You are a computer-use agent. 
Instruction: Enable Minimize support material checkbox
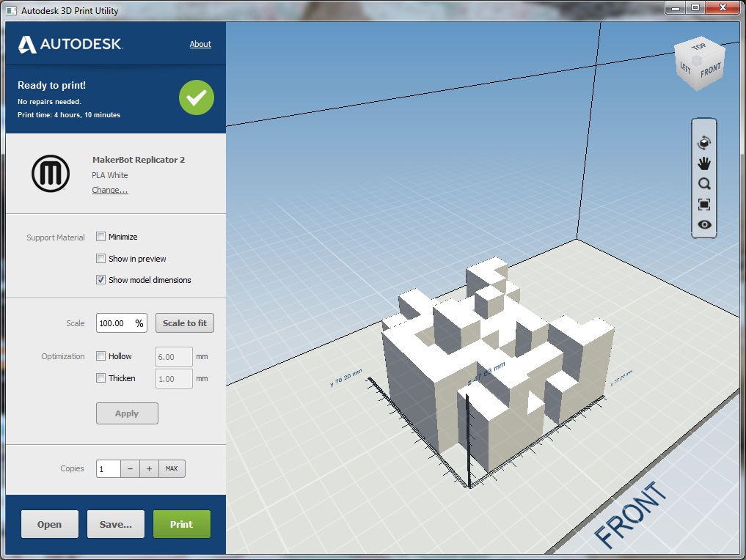click(x=101, y=236)
